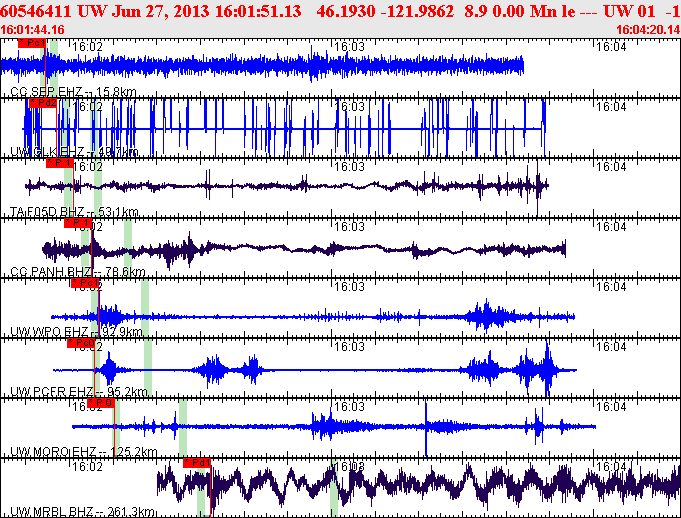Click the 16:03 tick label on top trace

point(348,46)
